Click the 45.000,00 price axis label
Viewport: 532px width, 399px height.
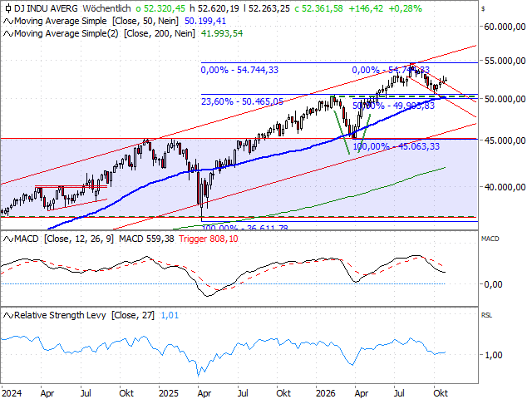coord(505,140)
